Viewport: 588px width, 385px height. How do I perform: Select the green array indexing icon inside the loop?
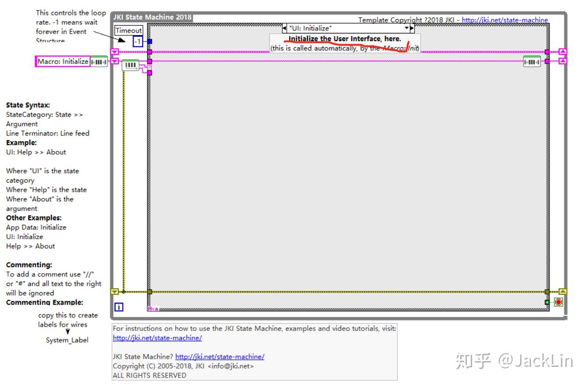click(131, 65)
